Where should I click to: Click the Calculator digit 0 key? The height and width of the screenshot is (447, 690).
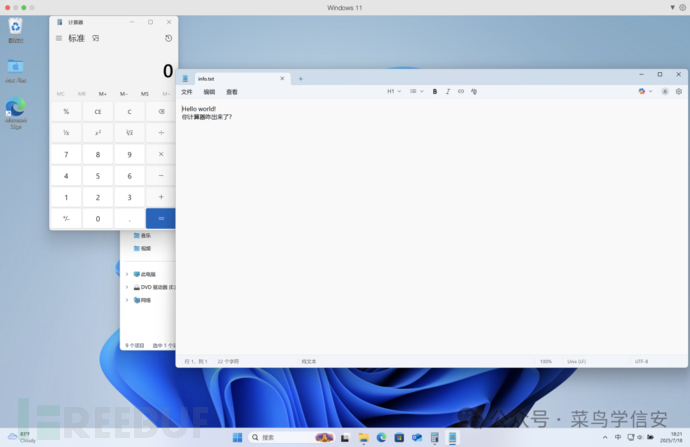tap(98, 219)
